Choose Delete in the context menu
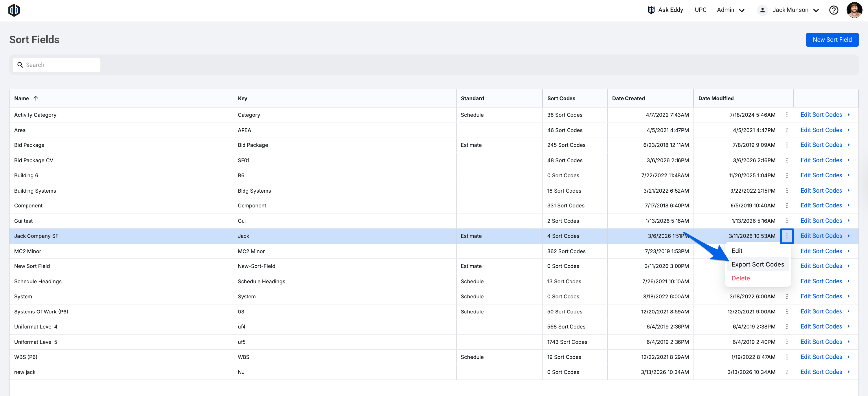 point(741,278)
